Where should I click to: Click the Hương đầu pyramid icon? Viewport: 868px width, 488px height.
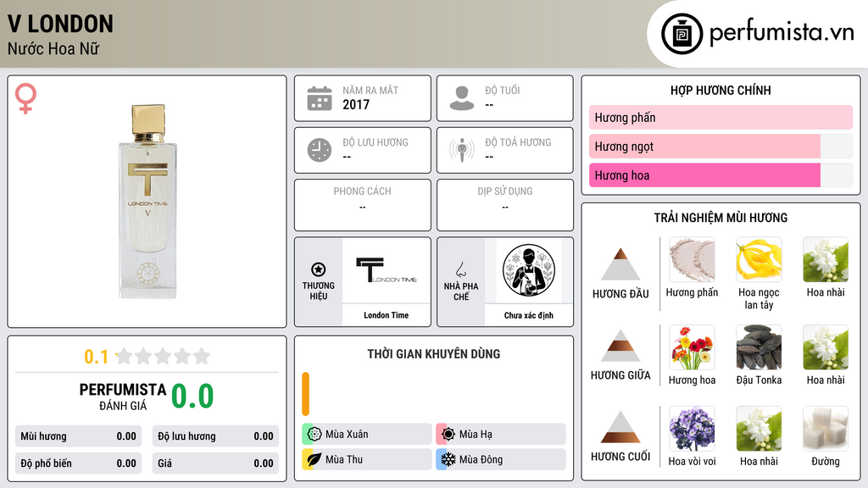coord(620,264)
